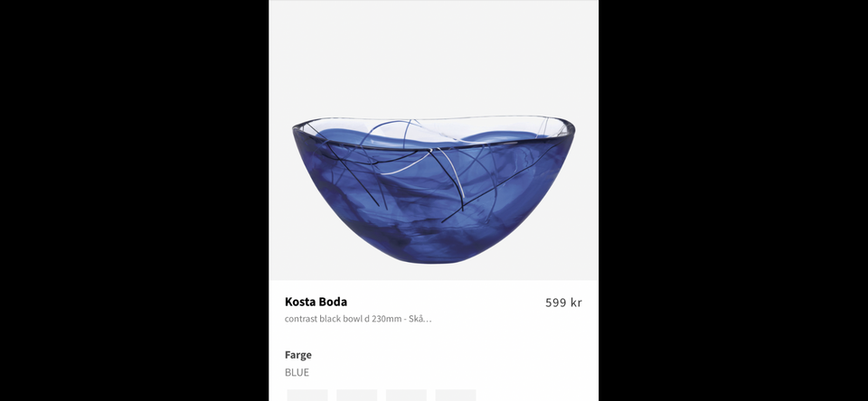Click the 599 kr price
The image size is (868, 401).
pyautogui.click(x=563, y=303)
